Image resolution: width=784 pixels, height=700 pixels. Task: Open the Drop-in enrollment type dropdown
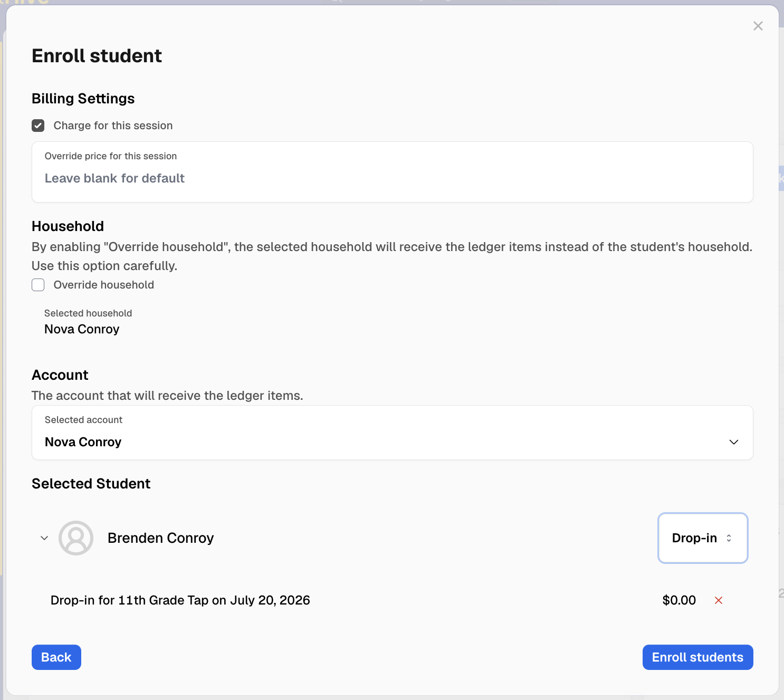pos(703,538)
